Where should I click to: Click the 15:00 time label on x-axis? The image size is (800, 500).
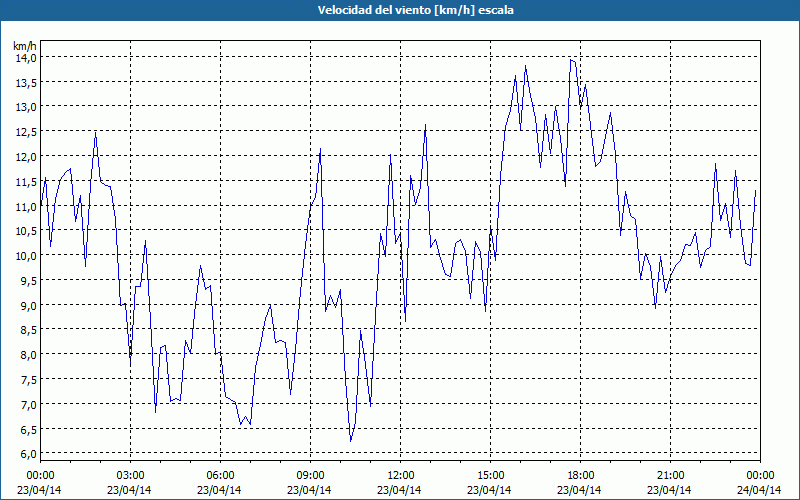click(x=490, y=476)
